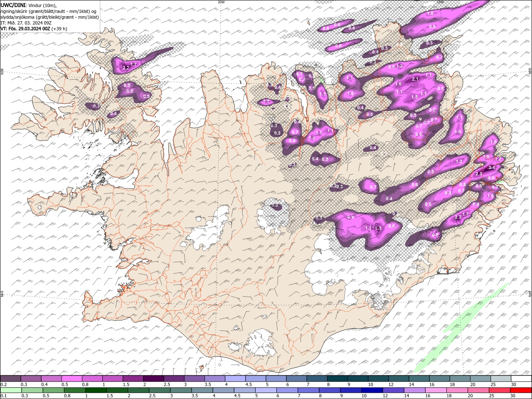Click the '2.1' precipitation value on the map

point(415,79)
